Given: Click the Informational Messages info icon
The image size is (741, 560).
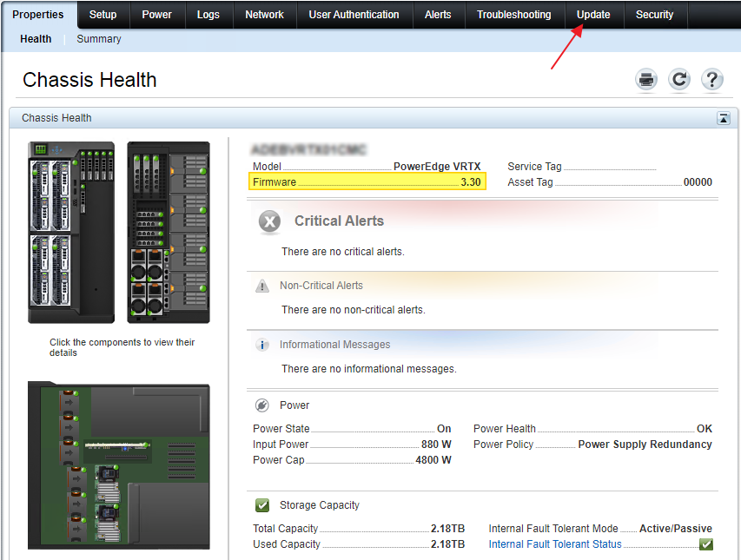Looking at the screenshot, I should [262, 345].
